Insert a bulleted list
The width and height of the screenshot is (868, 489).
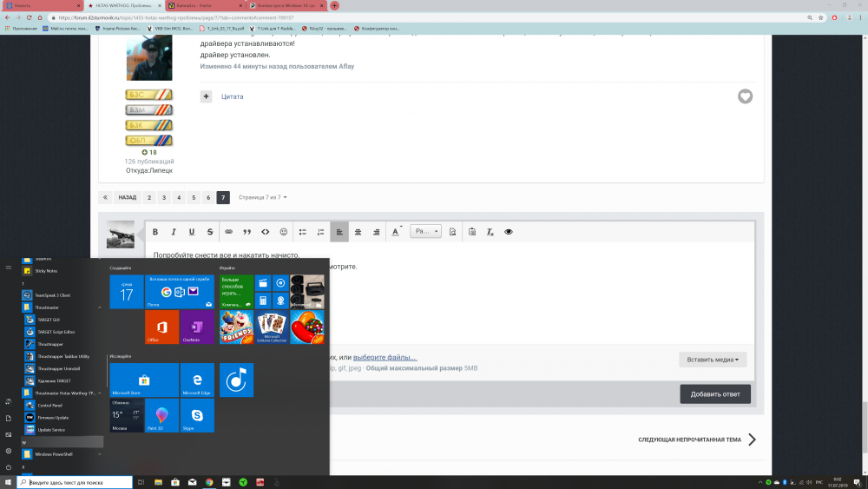point(303,232)
